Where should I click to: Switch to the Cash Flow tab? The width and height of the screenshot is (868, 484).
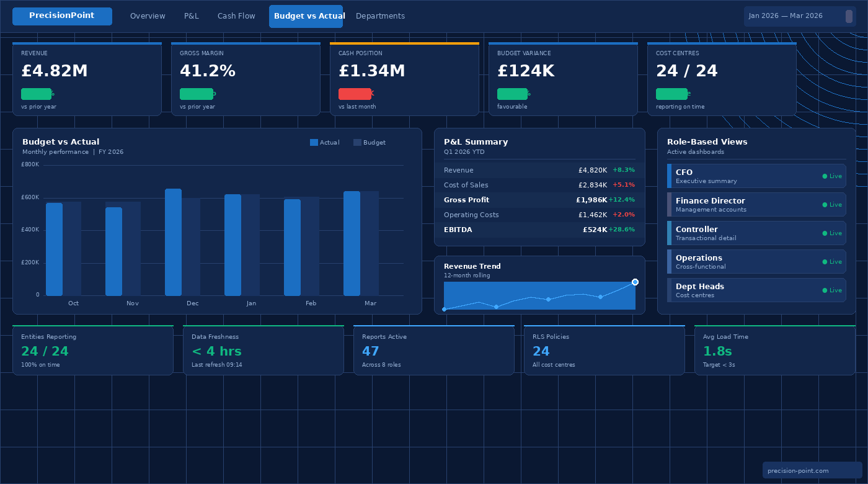(x=236, y=16)
